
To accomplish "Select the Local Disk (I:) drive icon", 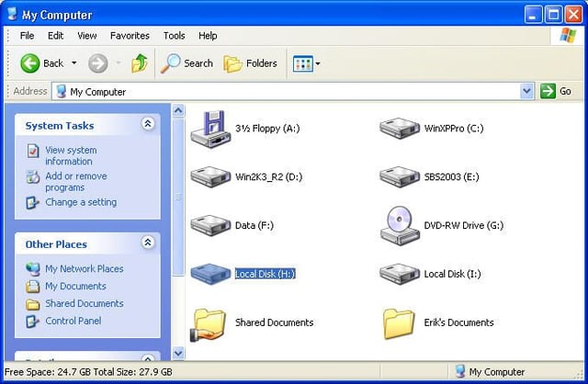I will point(400,274).
